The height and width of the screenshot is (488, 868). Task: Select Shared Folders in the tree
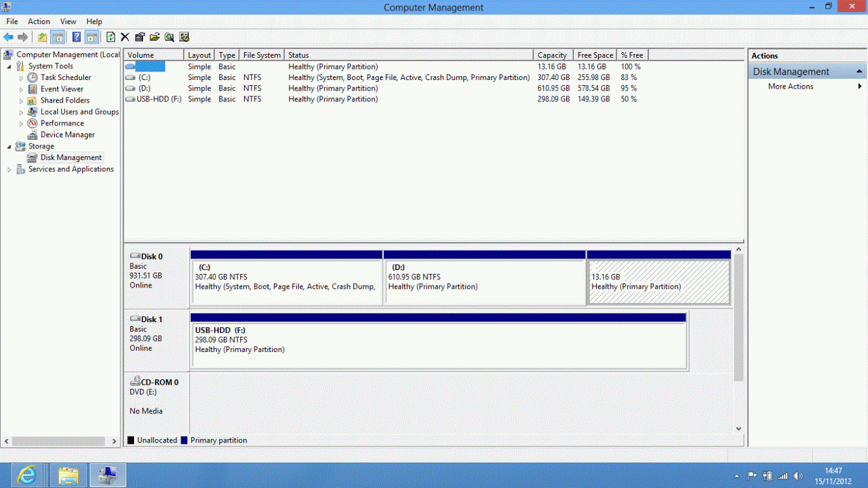pyautogui.click(x=65, y=100)
